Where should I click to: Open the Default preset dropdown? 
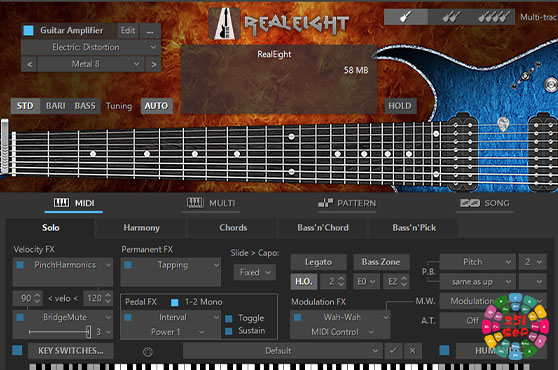click(283, 351)
